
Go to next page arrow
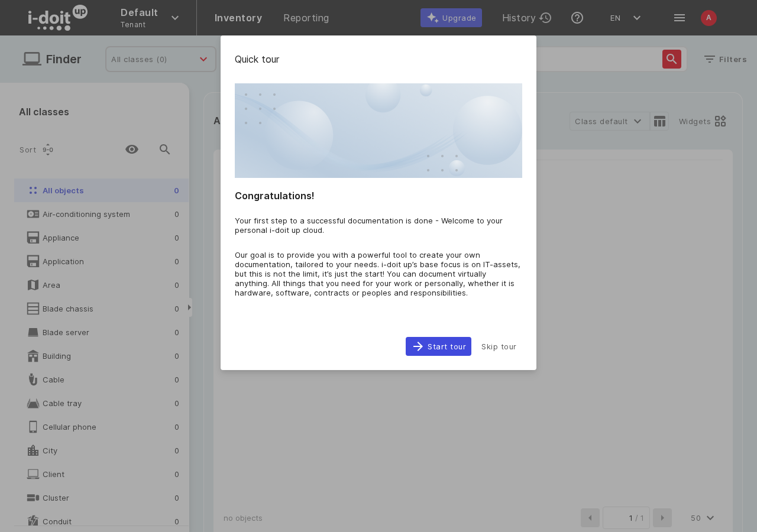[662, 518]
